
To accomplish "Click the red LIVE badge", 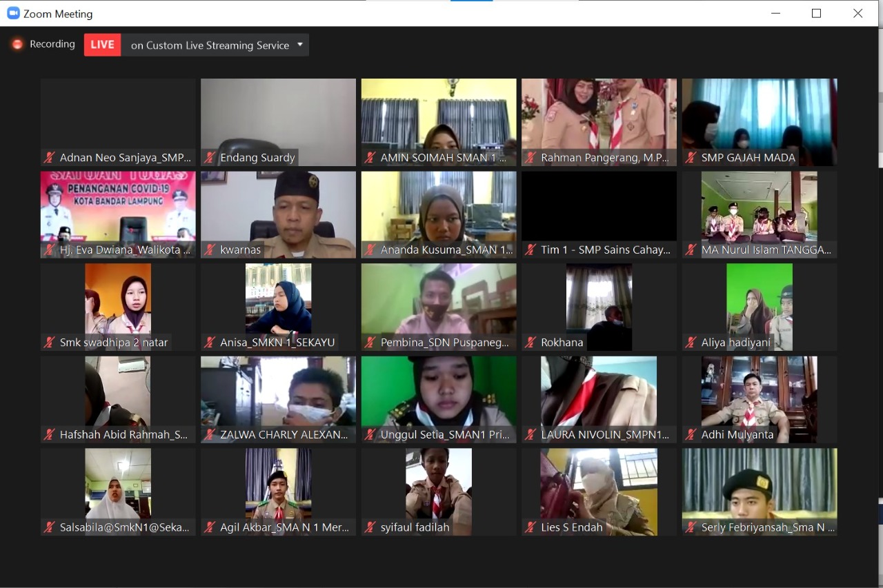I will click(102, 45).
